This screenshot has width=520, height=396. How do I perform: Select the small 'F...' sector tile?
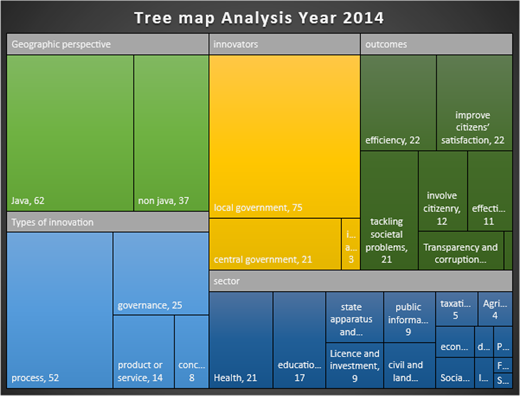[x=503, y=366]
